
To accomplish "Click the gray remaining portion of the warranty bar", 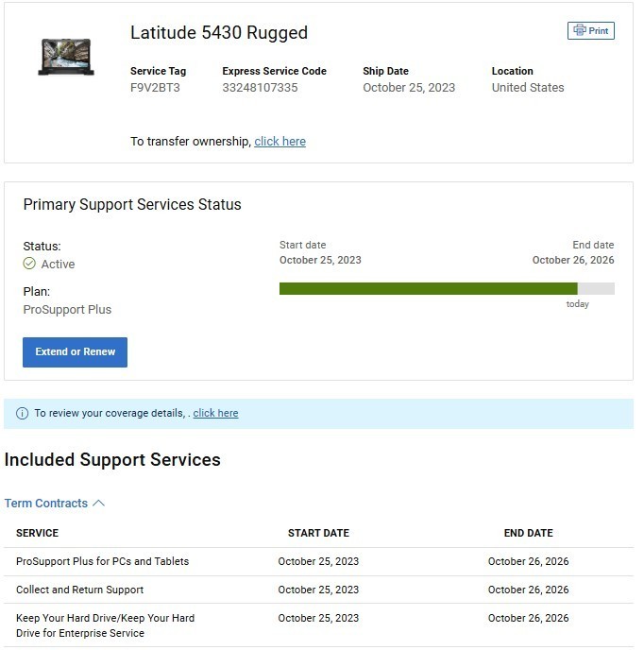I will (x=596, y=288).
